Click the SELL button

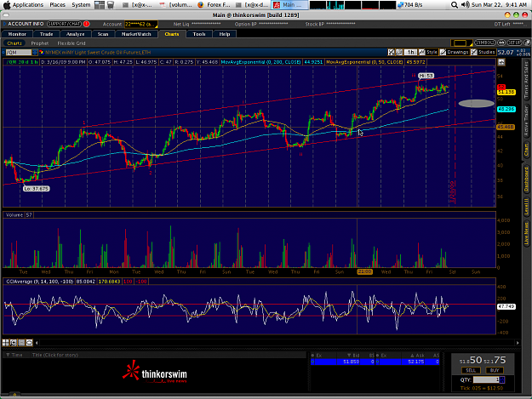coord(471,370)
